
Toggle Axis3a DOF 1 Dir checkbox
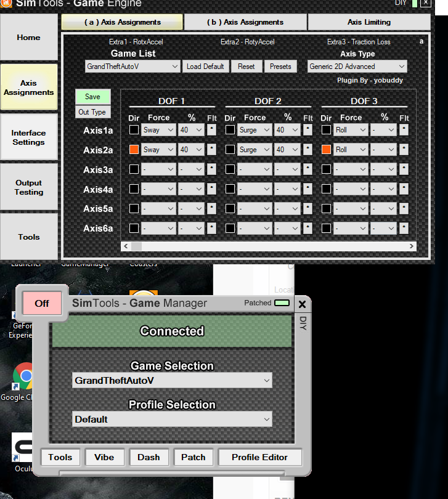coord(134,169)
